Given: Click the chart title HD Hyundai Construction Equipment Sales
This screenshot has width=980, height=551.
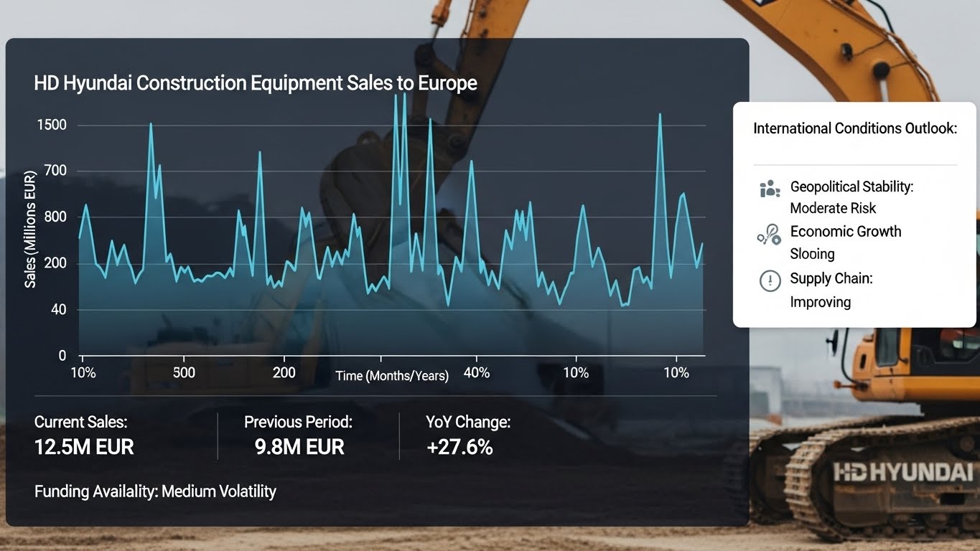Looking at the screenshot, I should click(256, 83).
